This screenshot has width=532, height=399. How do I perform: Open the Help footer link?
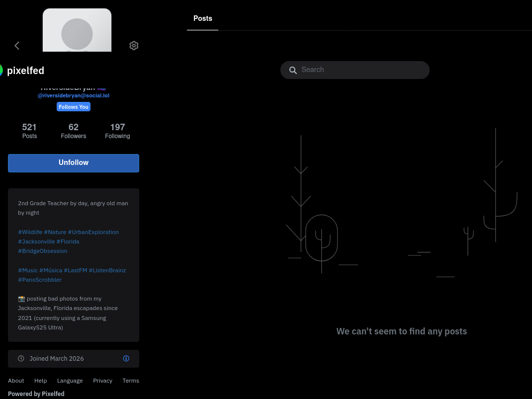tap(40, 381)
